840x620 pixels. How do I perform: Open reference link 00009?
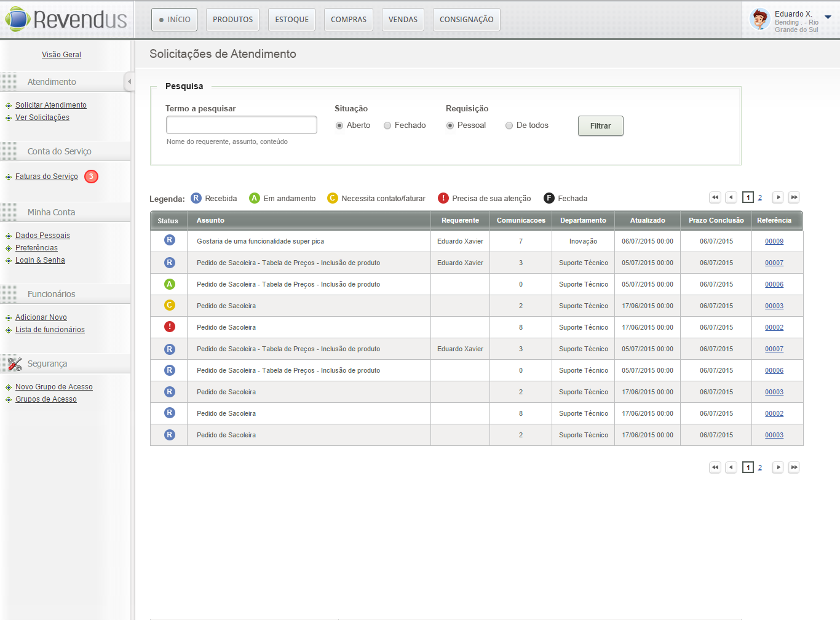(x=774, y=242)
